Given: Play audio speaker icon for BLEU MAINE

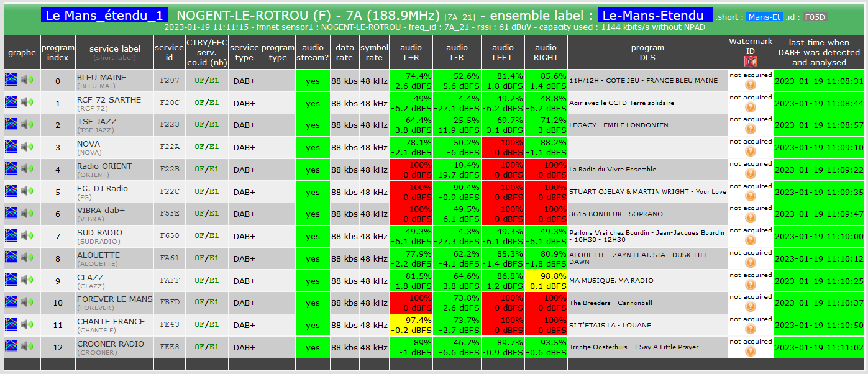Looking at the screenshot, I should pos(27,80).
